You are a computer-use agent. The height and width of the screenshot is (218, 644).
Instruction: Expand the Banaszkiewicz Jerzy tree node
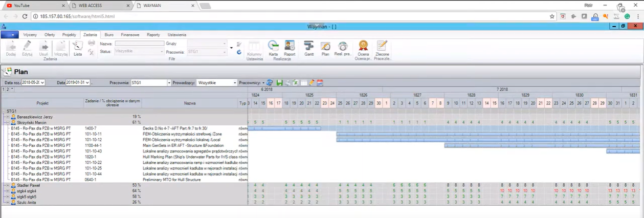[8, 117]
